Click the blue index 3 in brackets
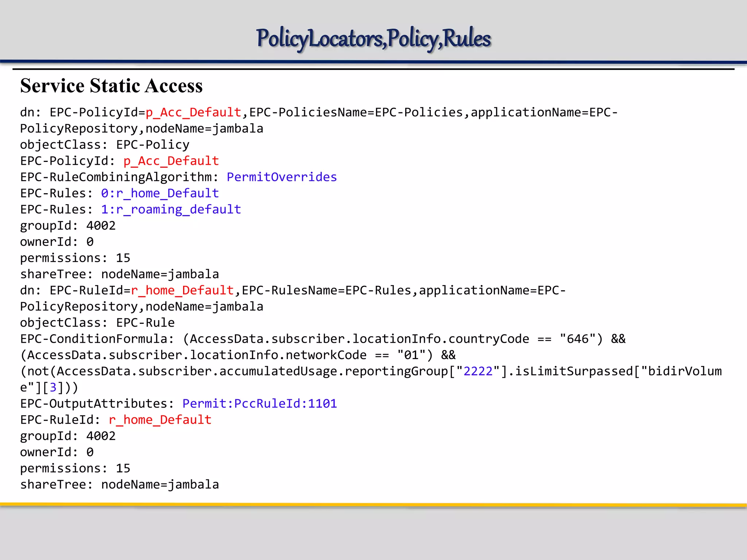The width and height of the screenshot is (747, 560). (x=53, y=387)
